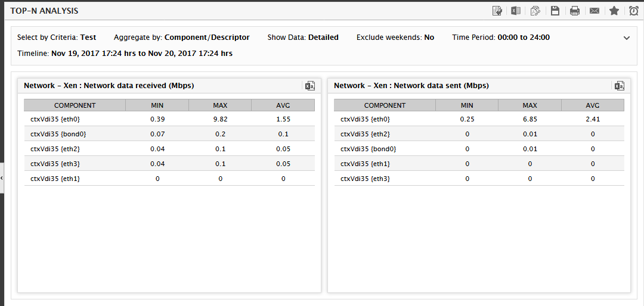This screenshot has height=306, width=644.
Task: Export the report to Excel from toolbar
Action: pyautogui.click(x=516, y=11)
